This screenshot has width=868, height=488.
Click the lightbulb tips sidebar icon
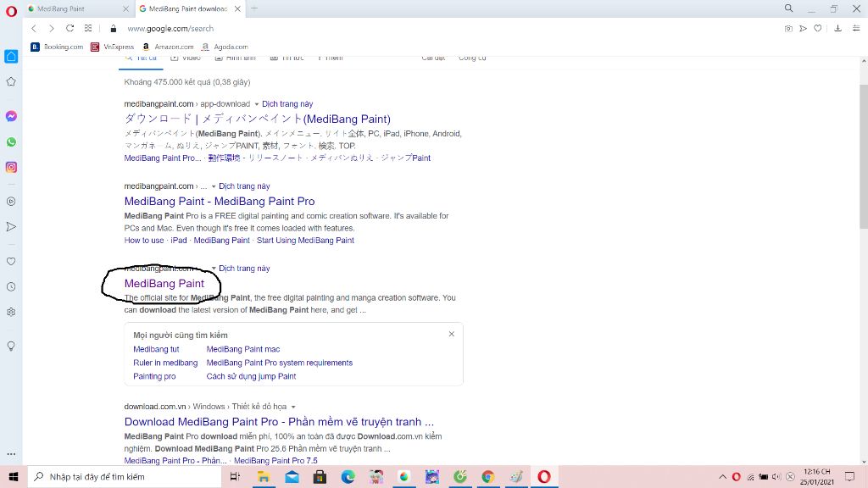(x=11, y=347)
